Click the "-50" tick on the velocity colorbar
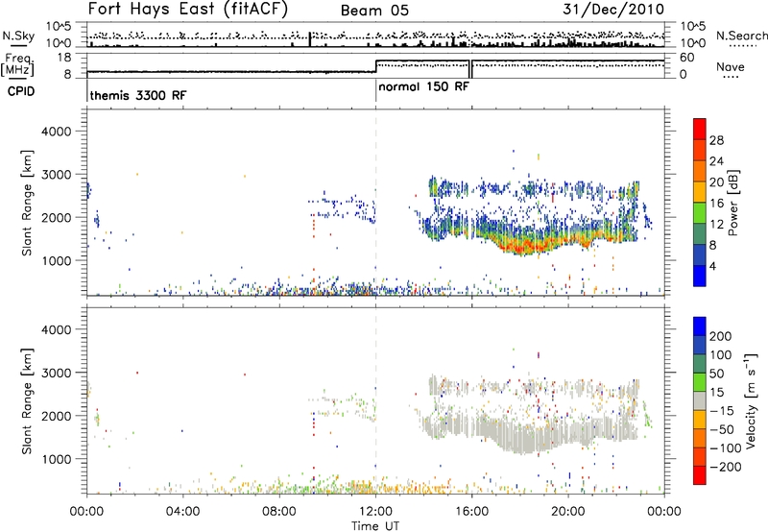 coord(722,429)
